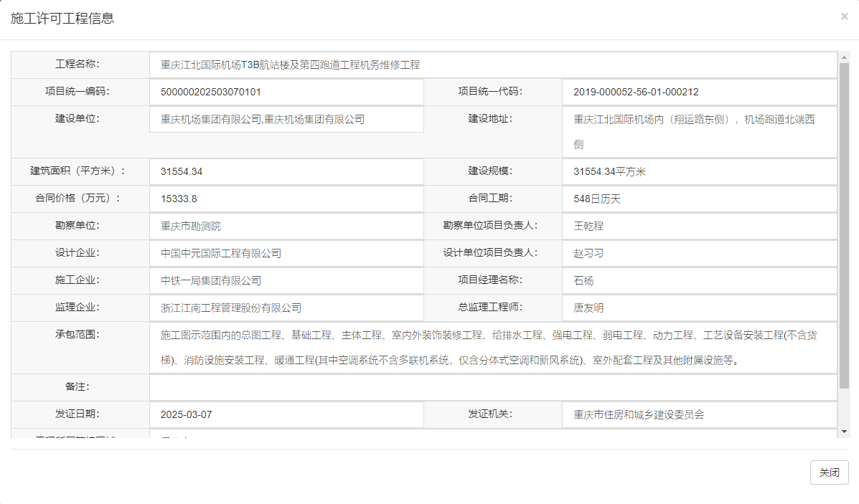The image size is (859, 504).
Task: Click the 建设地址 text field
Action: (699, 132)
